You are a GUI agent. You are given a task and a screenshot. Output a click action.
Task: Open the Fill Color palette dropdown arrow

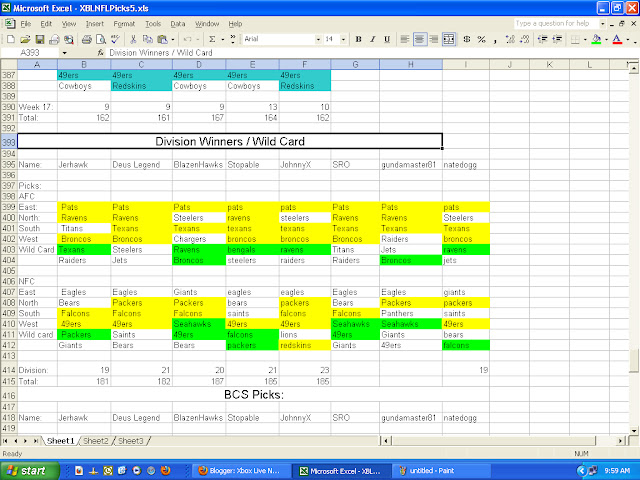606,40
